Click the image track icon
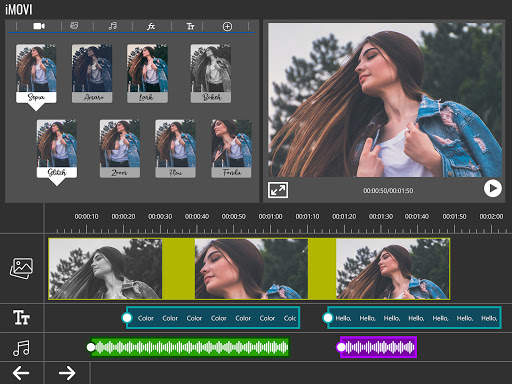 coord(21,268)
